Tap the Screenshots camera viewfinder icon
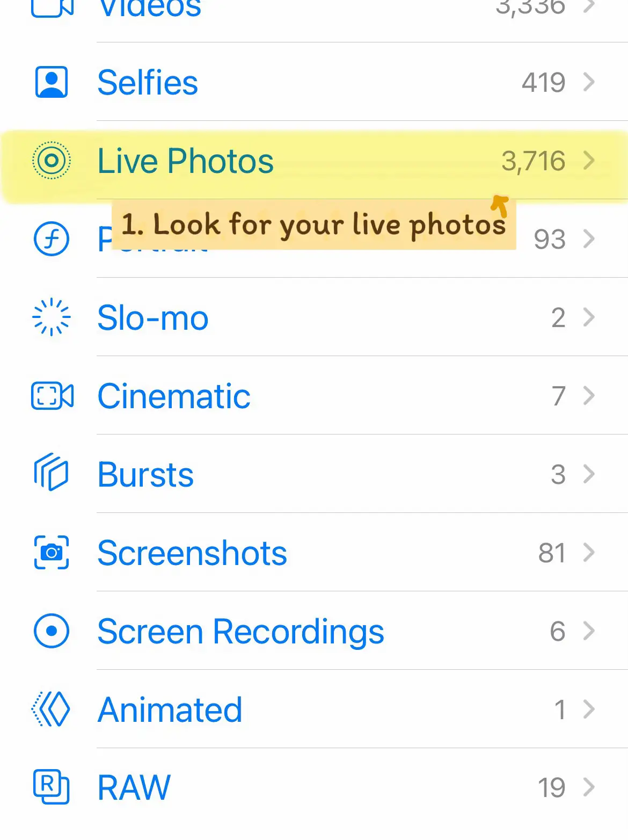Viewport: 628px width, 840px height. click(x=52, y=553)
